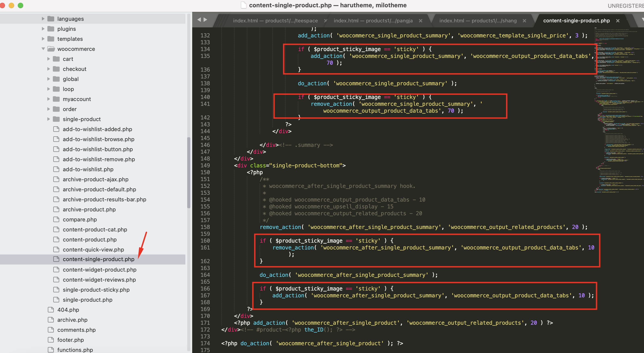The width and height of the screenshot is (644, 353).
Task: Click file icon of footer.php
Action: pos(51,340)
